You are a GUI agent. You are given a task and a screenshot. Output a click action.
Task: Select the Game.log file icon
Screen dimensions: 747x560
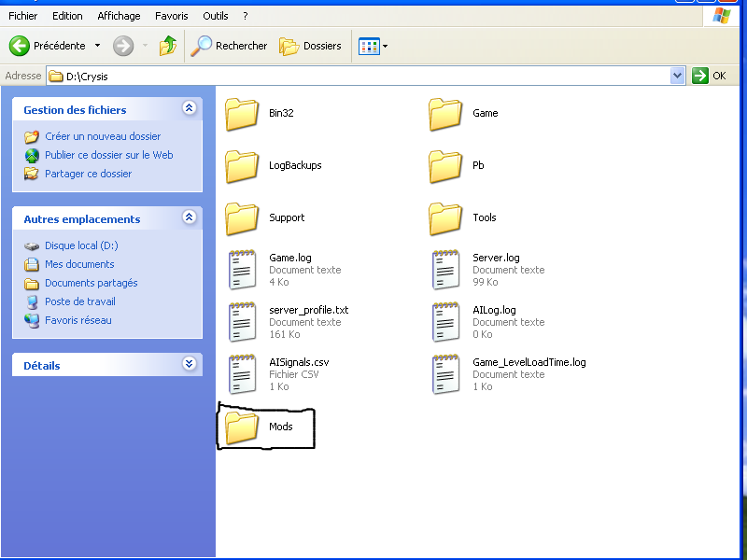tap(243, 270)
